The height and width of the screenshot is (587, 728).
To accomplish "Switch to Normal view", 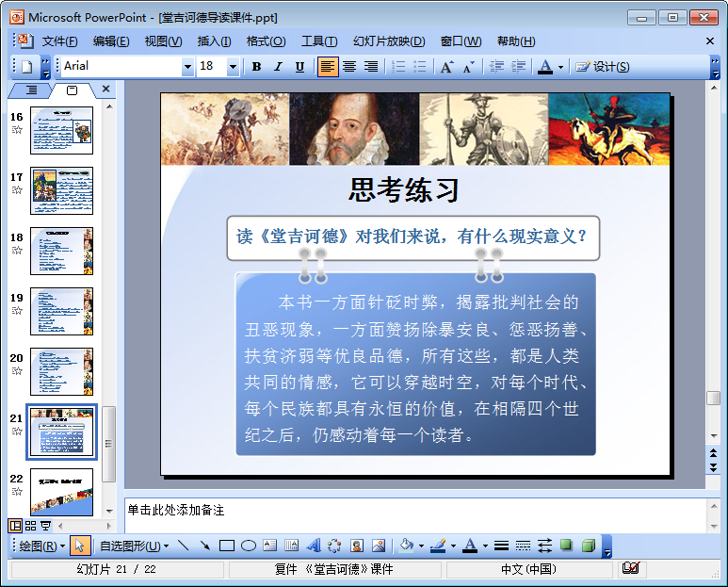I will point(15,526).
